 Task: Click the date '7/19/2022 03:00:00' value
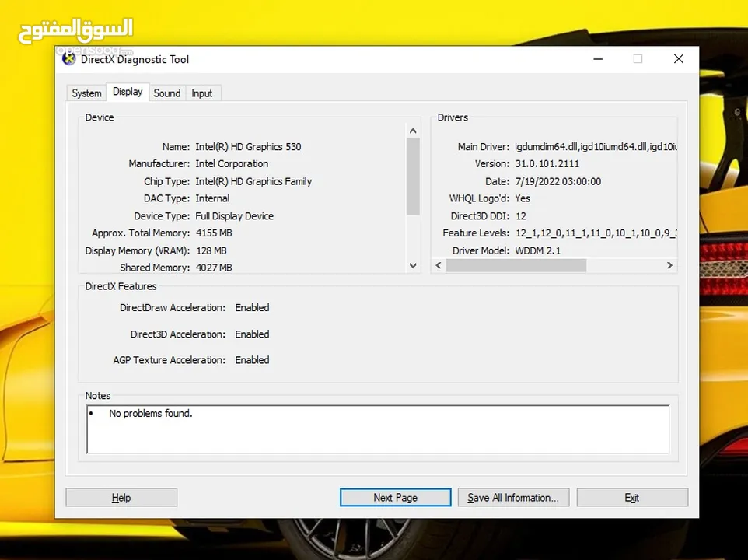click(558, 181)
